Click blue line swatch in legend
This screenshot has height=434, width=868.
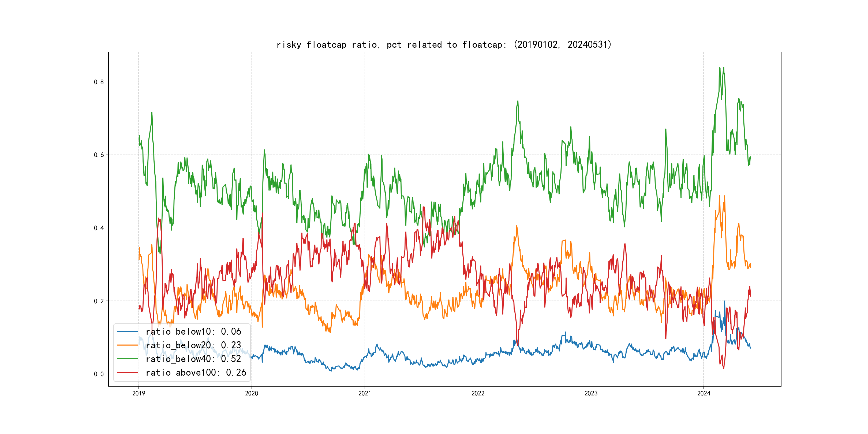[x=127, y=332]
